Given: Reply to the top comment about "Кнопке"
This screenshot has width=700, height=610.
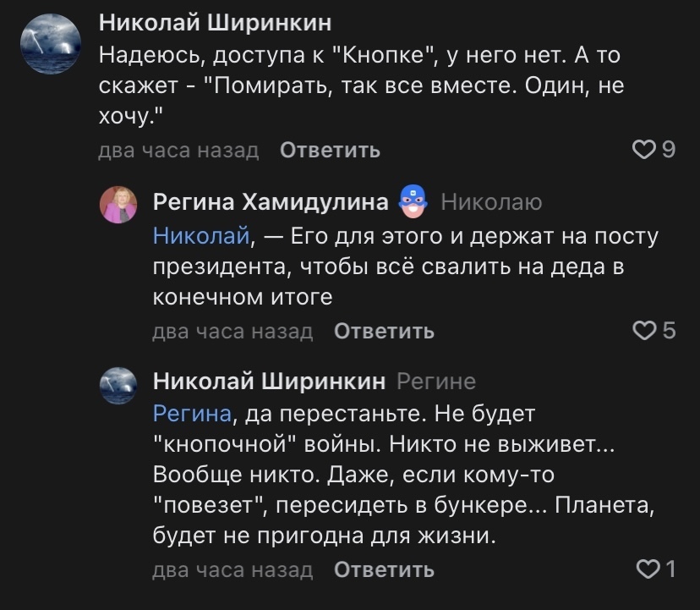Looking at the screenshot, I should [329, 151].
